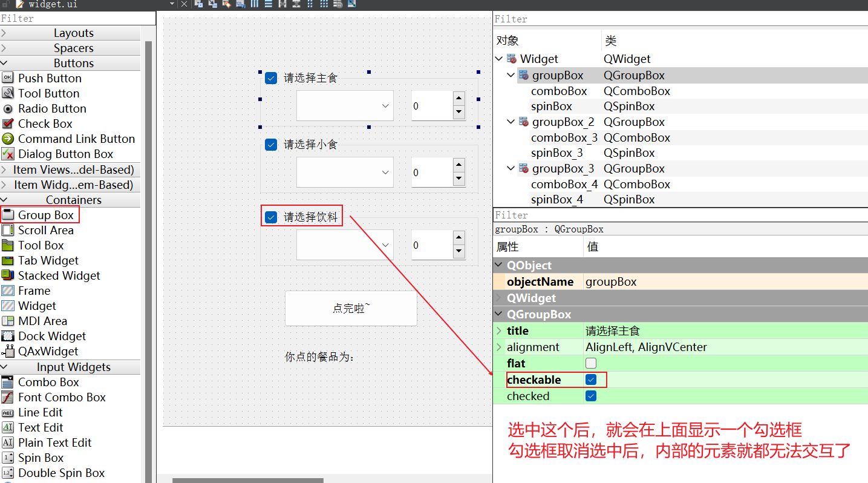
Task: Collapse the root Widget tree node
Action: [499, 59]
